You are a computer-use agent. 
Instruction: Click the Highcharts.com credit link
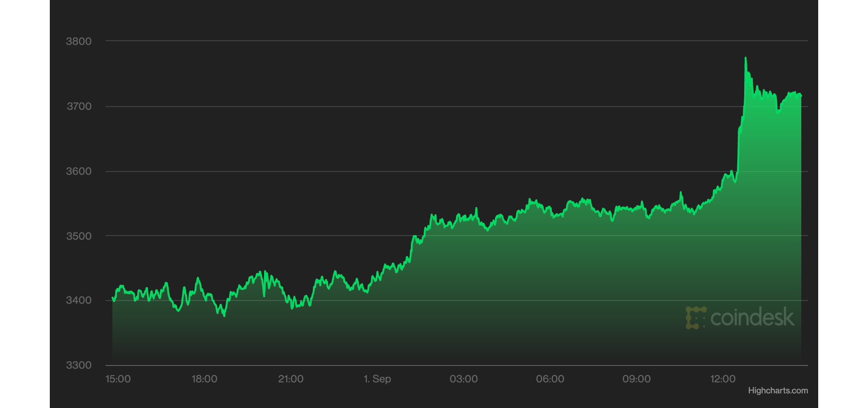778,391
